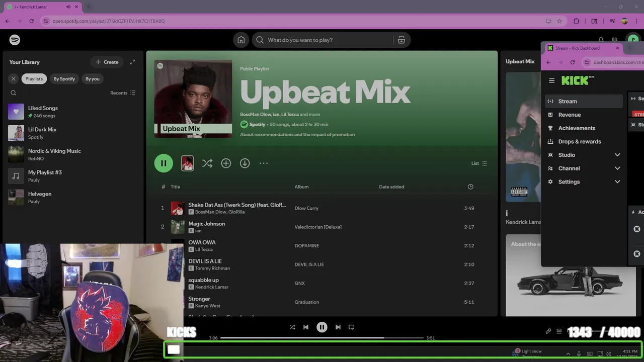Open Chrome media controls icon
Screen dimensions: 644x362
coord(612,21)
